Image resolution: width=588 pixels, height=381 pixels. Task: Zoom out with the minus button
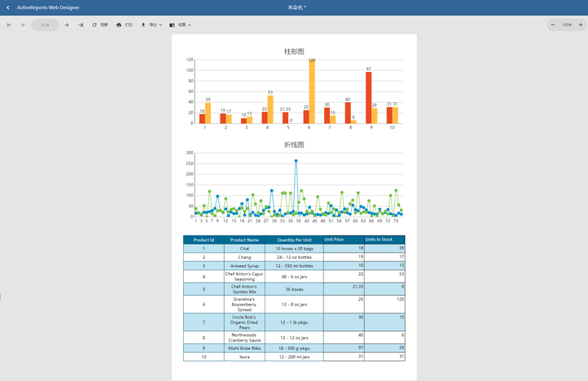click(x=553, y=25)
